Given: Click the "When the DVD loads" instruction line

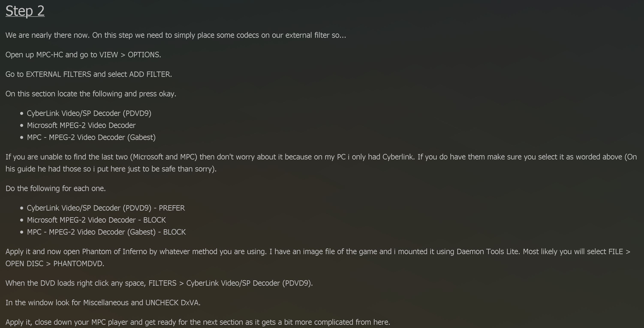Looking at the screenshot, I should click(x=159, y=283).
